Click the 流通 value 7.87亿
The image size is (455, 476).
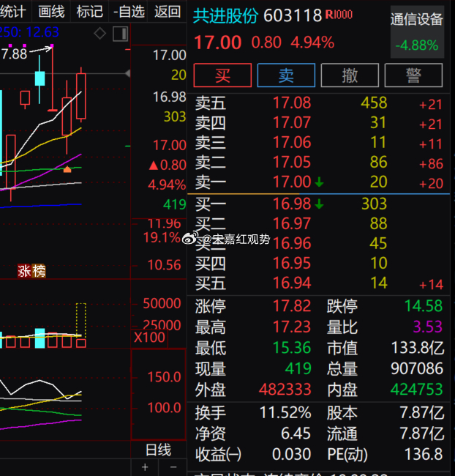pos(422,434)
